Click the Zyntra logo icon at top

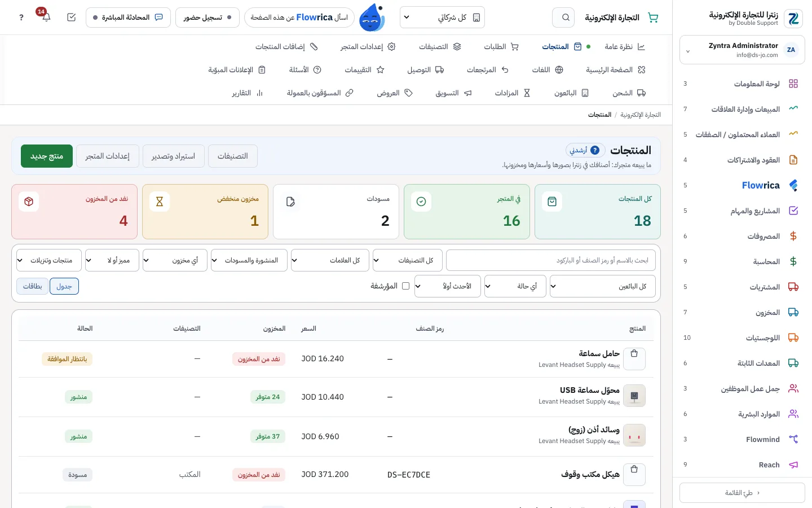[793, 18]
